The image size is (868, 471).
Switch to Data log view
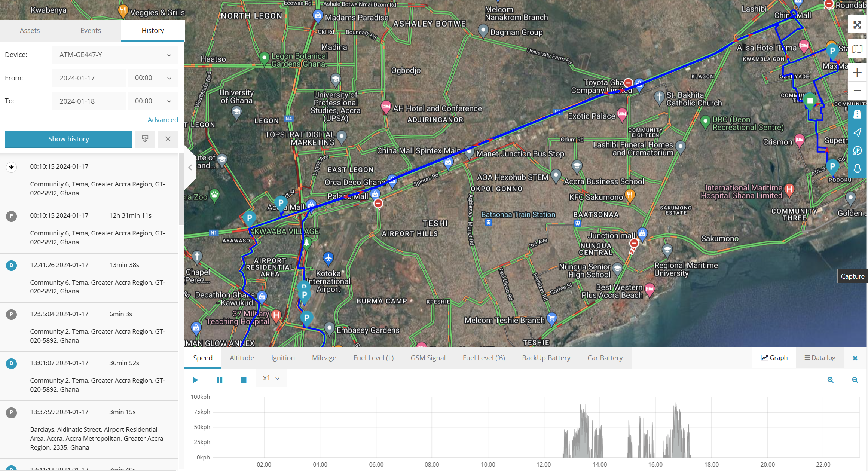coord(820,358)
